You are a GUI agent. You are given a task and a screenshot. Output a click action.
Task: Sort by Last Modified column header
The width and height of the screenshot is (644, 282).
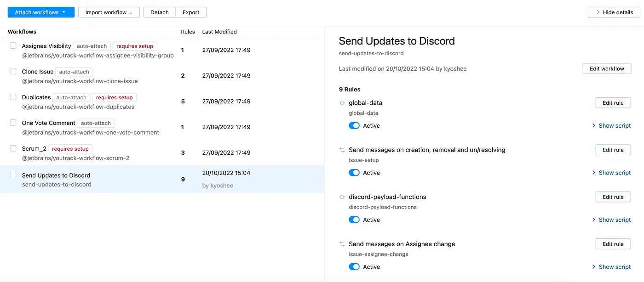click(219, 32)
